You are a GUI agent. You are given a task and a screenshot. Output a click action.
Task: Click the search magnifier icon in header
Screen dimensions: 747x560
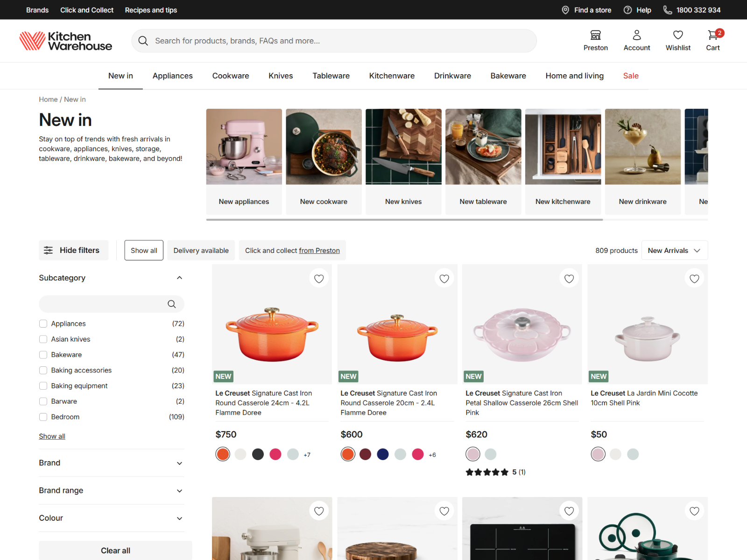point(143,41)
